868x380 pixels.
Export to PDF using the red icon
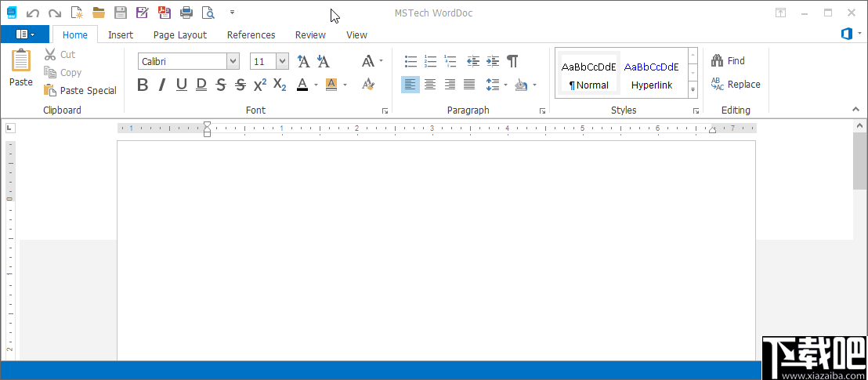tap(165, 13)
